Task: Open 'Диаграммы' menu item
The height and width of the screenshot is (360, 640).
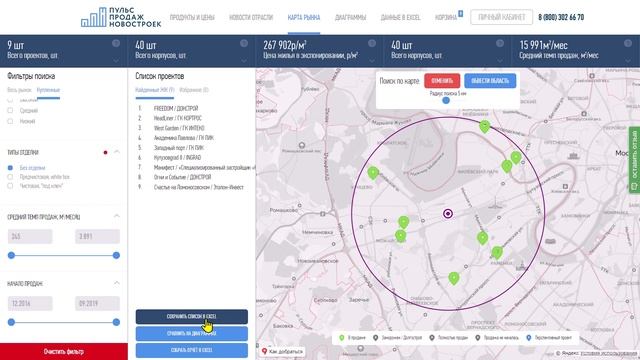Action: [350, 17]
